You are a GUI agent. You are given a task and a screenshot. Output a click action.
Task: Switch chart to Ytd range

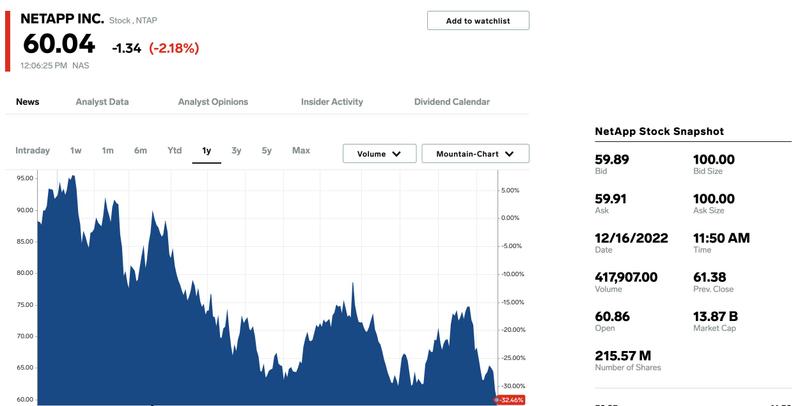(174, 150)
